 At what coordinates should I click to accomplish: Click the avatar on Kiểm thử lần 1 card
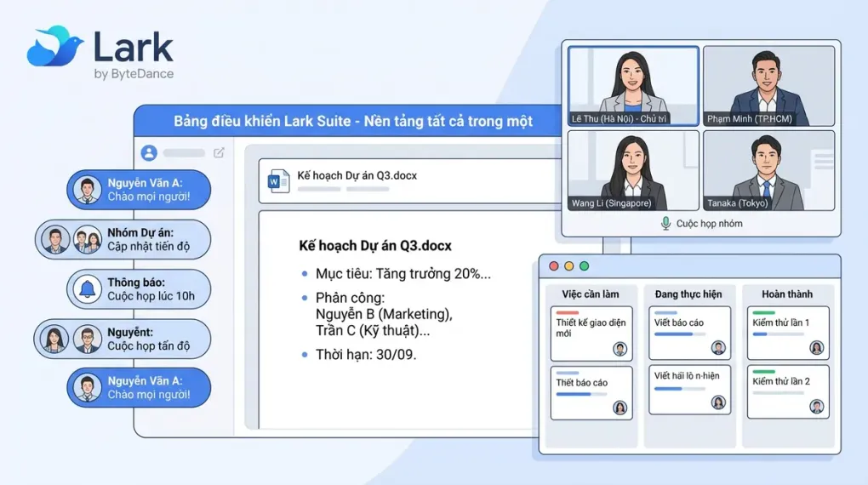click(x=817, y=348)
